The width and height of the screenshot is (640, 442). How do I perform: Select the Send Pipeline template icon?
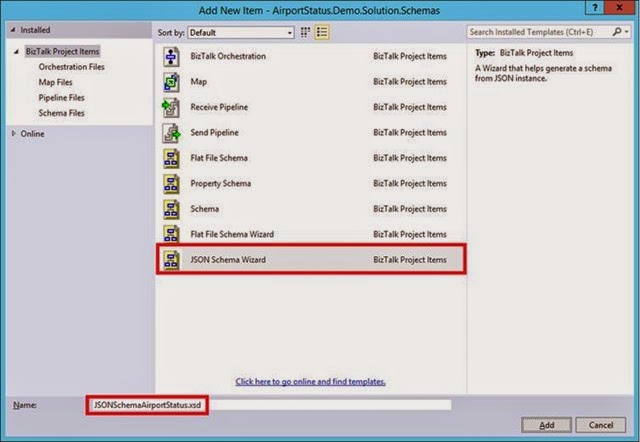click(171, 133)
